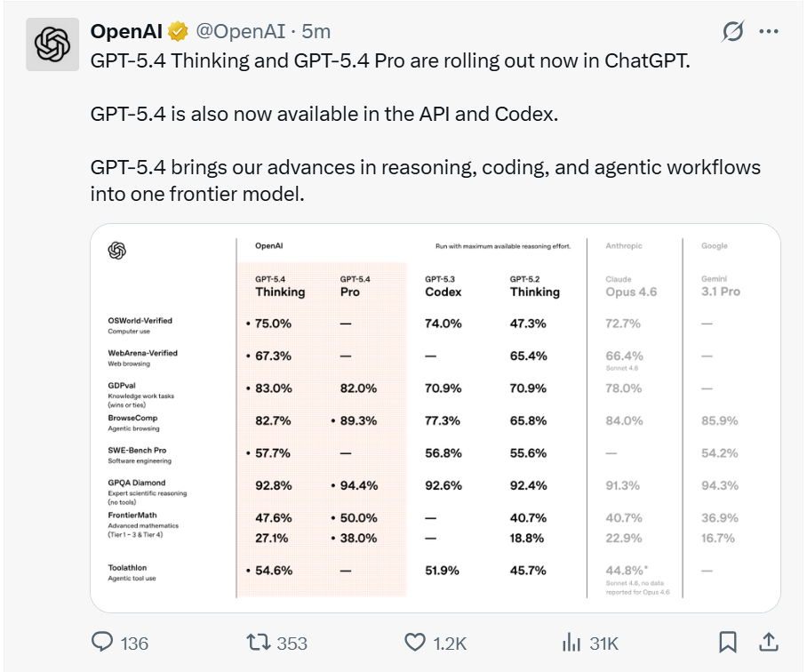Share the tweet via upload icon
This screenshot has width=807, height=672.
point(770,642)
